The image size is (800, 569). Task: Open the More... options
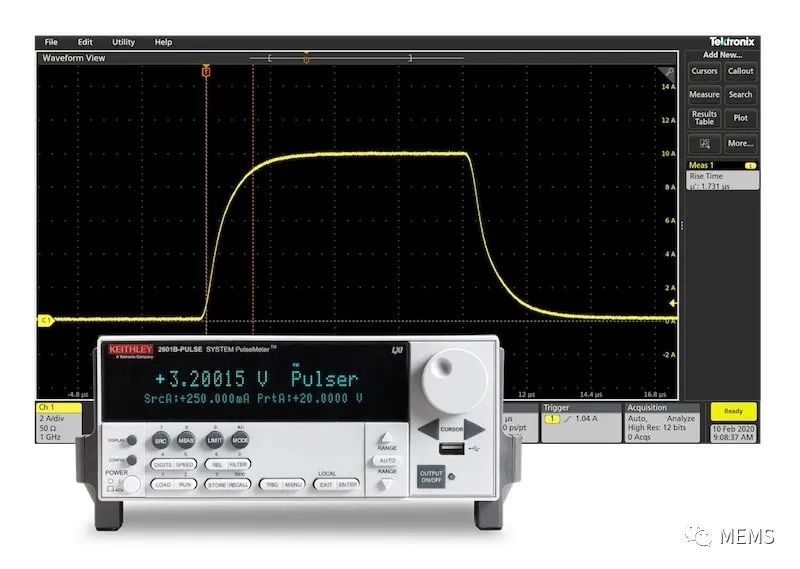click(740, 144)
